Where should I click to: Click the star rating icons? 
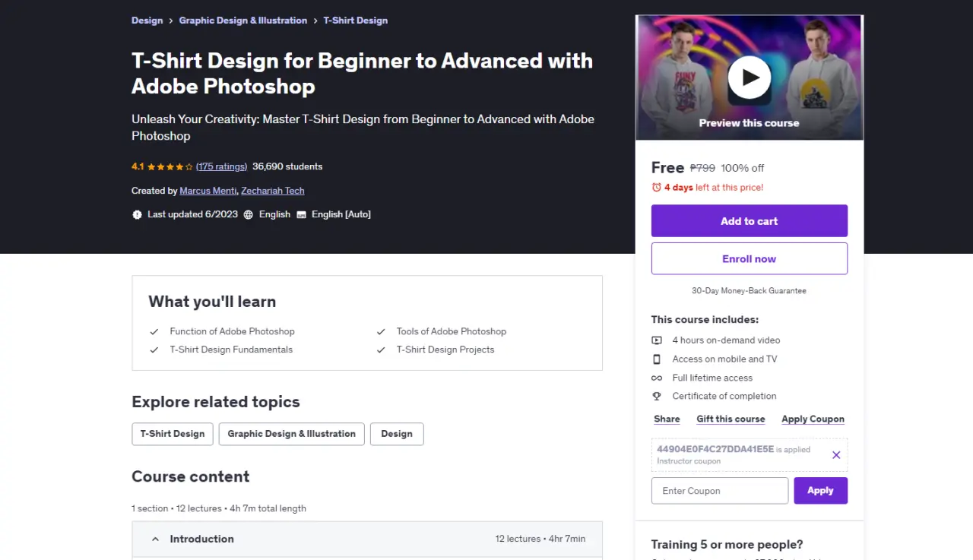pos(170,166)
